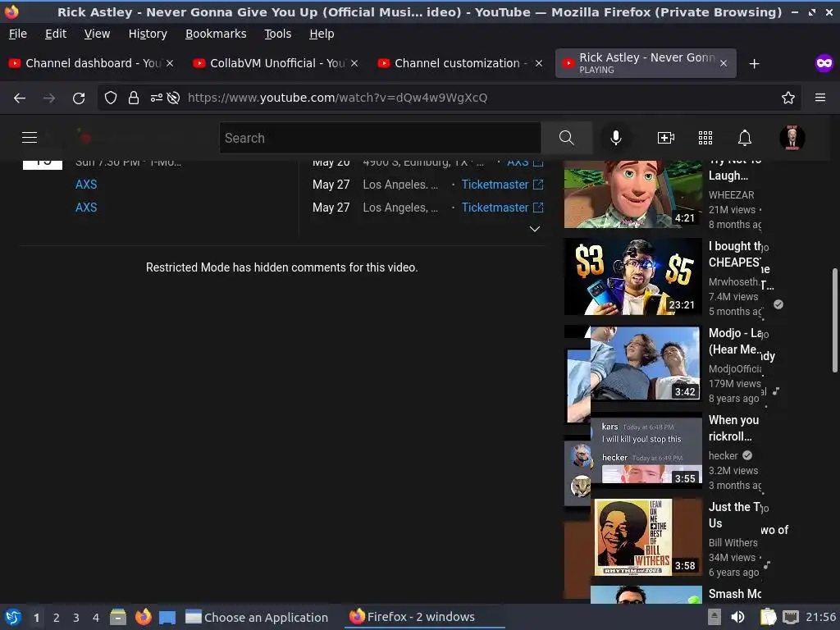Open the Modjo 3:42 video thumbnail
This screenshot has width=840, height=630.
[632, 363]
